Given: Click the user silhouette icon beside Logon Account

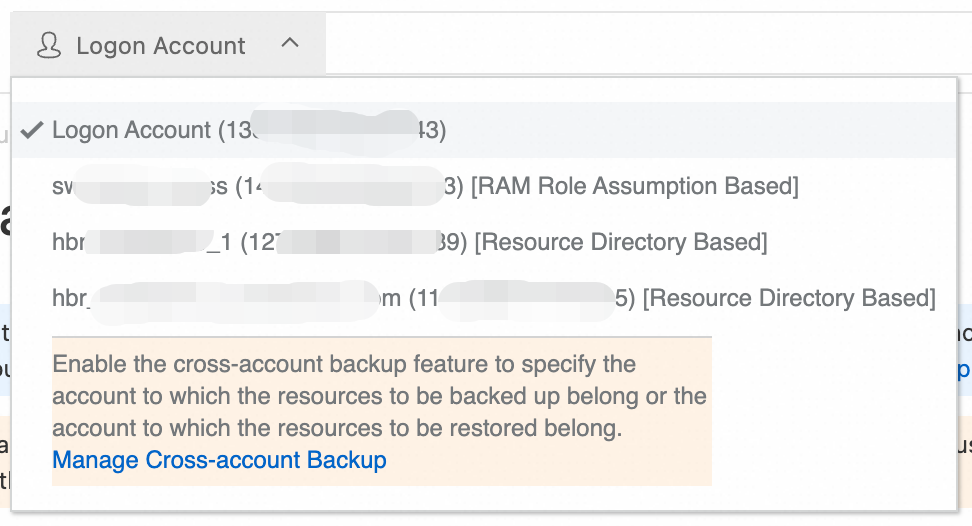Looking at the screenshot, I should tap(48, 45).
